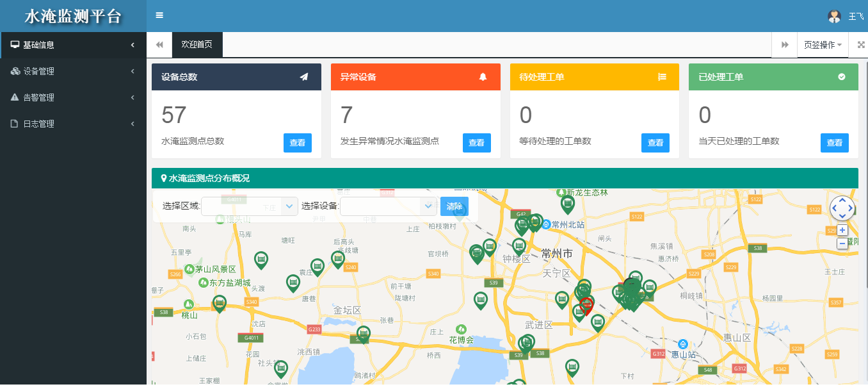Click the double-left arrow to scroll tabs
Viewport: 868px width, 389px height.
[x=159, y=45]
